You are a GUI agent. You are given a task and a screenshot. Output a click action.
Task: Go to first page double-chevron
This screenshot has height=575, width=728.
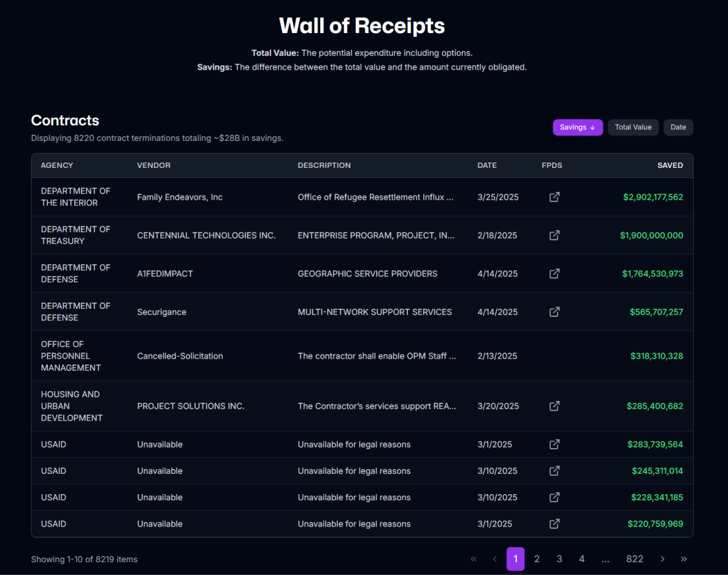473,559
